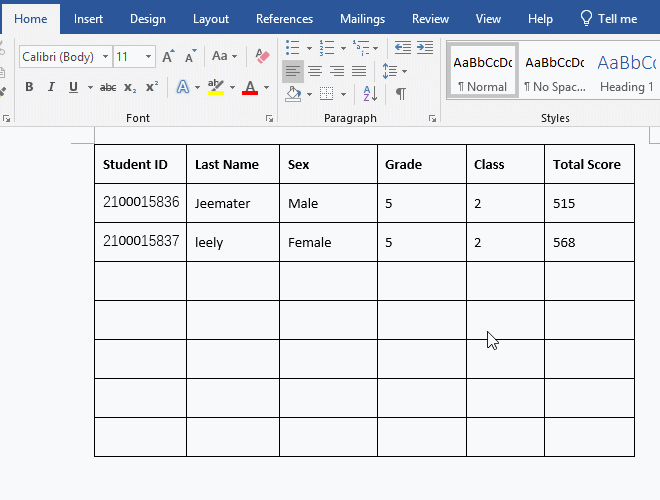Toggle italic formatting

(x=51, y=88)
